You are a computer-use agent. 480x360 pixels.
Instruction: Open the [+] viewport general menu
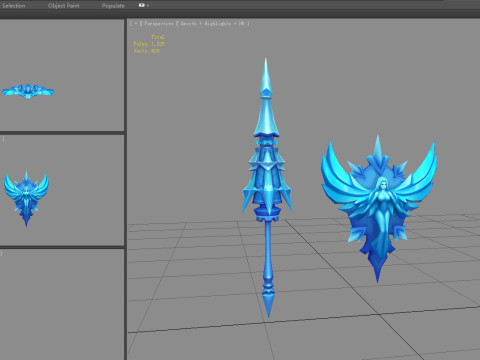click(135, 23)
